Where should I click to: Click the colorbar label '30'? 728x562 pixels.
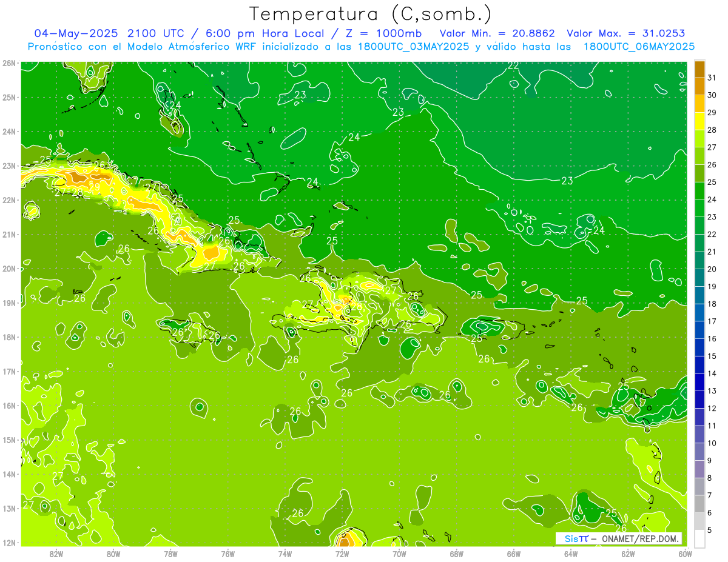712,95
